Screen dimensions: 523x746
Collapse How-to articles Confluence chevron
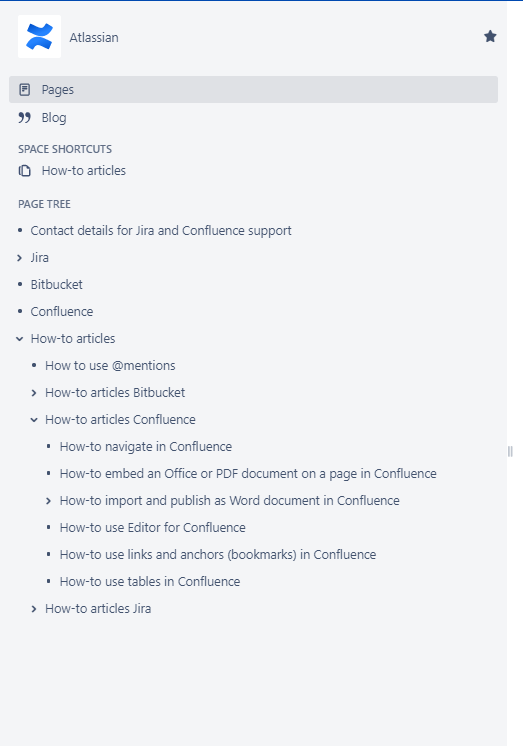(34, 420)
